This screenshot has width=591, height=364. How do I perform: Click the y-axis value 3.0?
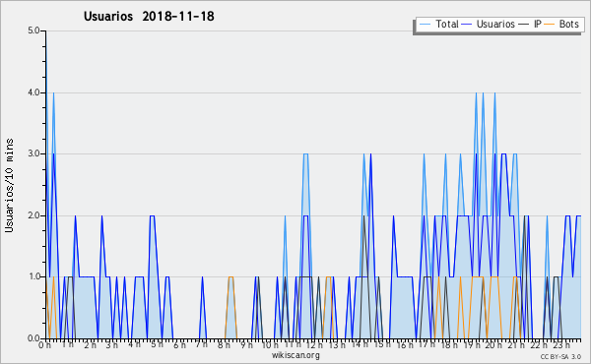(x=33, y=153)
